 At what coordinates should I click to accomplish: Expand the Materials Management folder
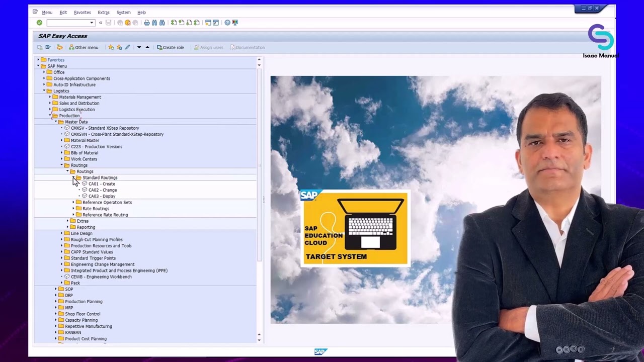50,97
